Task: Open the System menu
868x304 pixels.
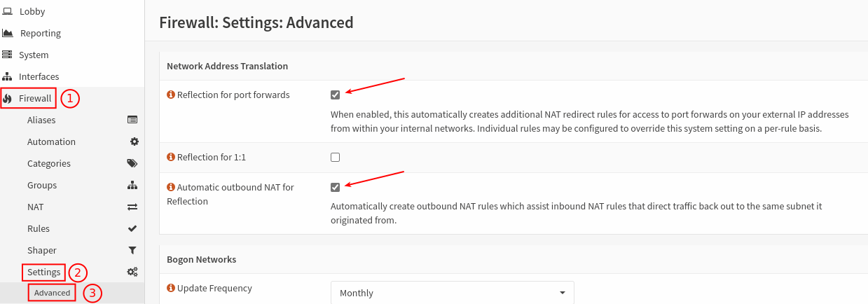Action: [34, 55]
